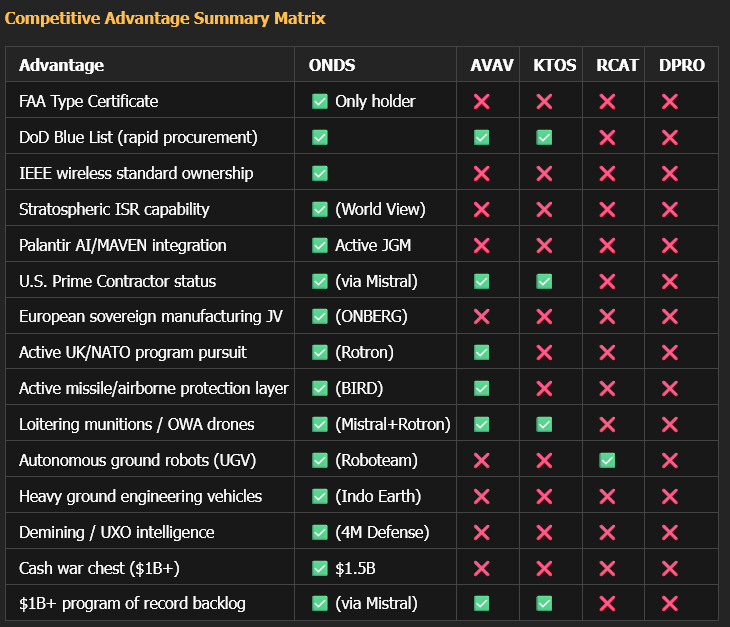Click the '(4M Defense)' text
Screen dimensions: 730x627
[x=382, y=532]
